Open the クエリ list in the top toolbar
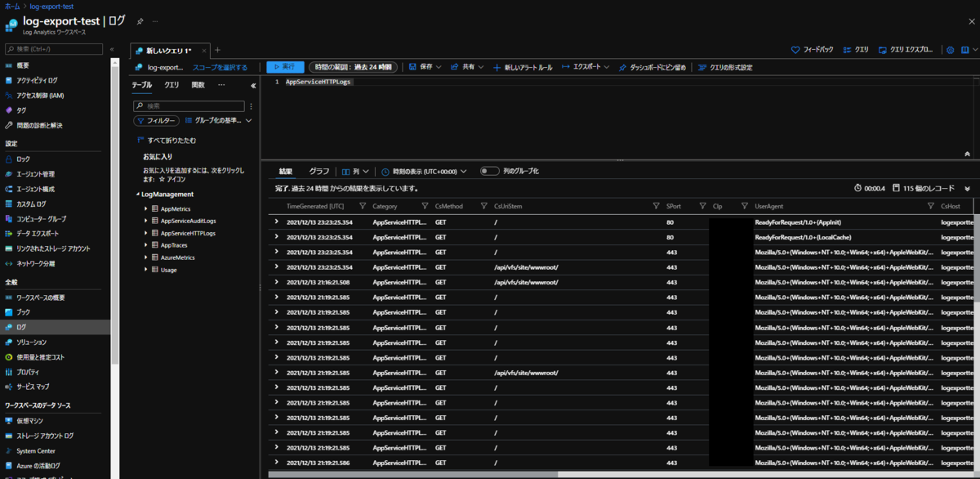 click(856, 50)
